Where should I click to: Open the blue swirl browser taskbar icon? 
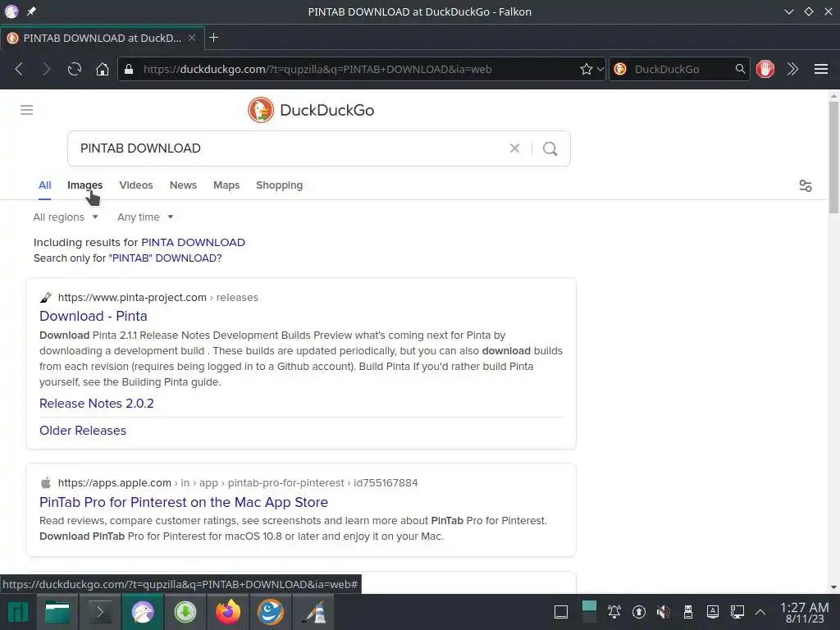click(x=271, y=612)
